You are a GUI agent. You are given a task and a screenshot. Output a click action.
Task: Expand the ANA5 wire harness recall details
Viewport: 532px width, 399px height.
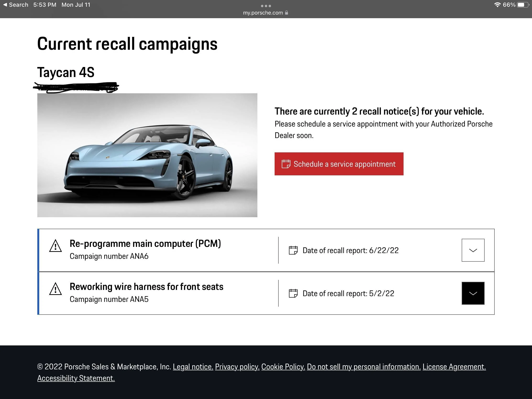[x=473, y=293]
